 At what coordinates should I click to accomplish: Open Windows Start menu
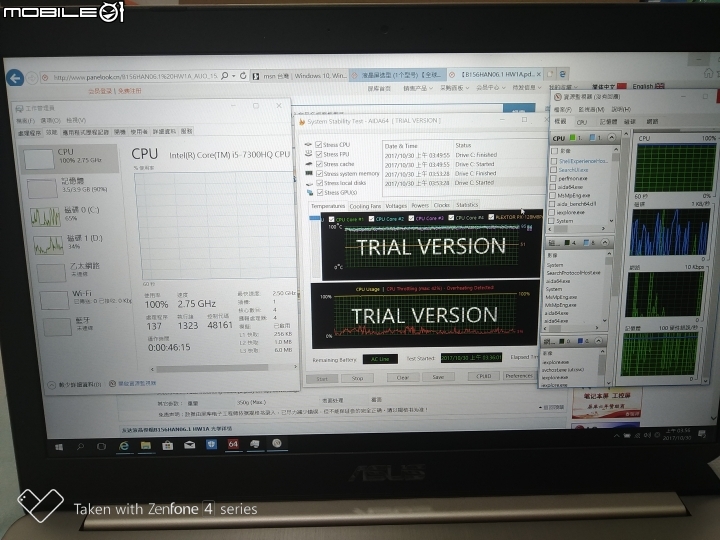59,447
